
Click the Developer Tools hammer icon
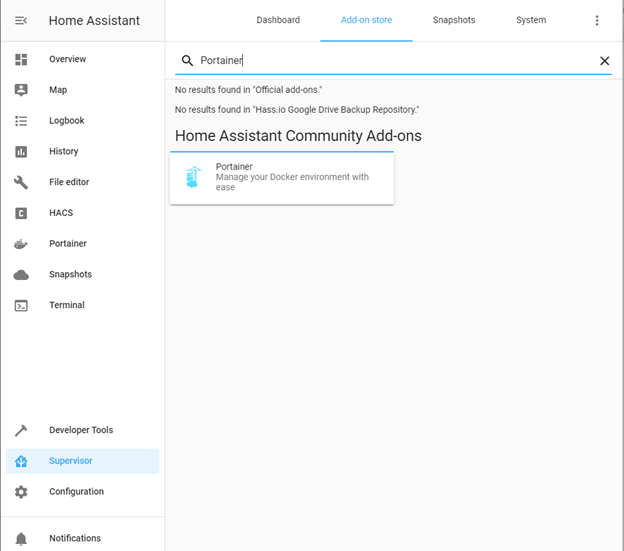21,430
